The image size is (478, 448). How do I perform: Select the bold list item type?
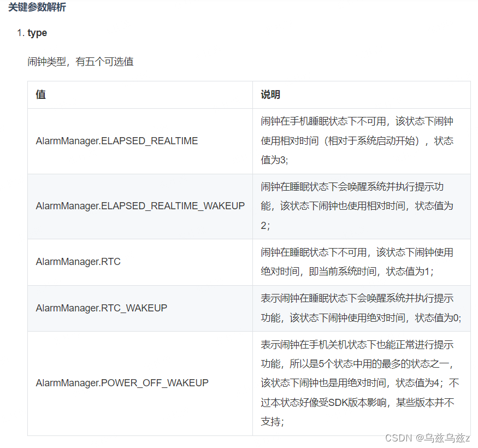pyautogui.click(x=37, y=33)
